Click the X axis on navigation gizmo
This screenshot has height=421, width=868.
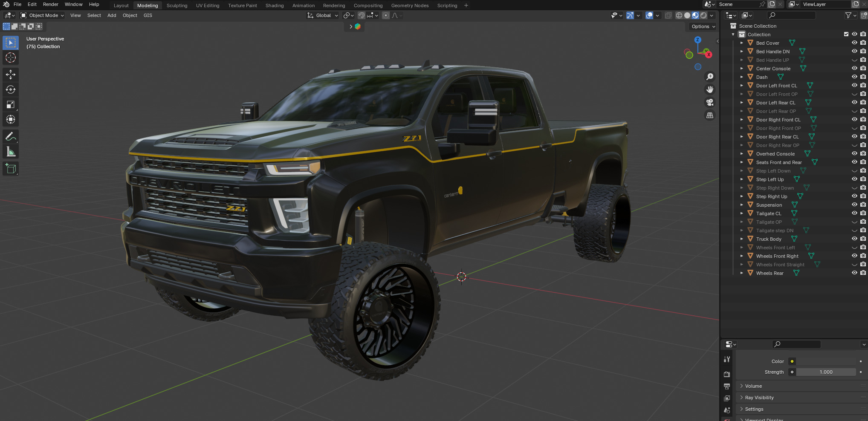coord(708,55)
